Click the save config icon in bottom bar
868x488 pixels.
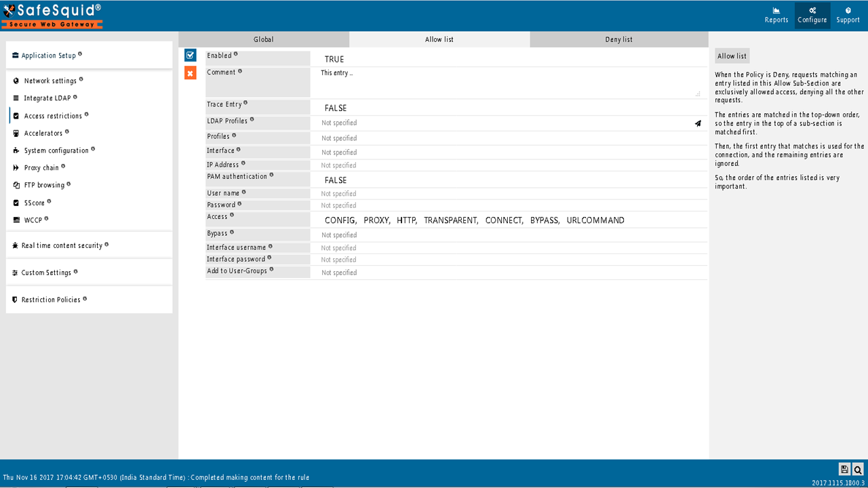coord(844,469)
